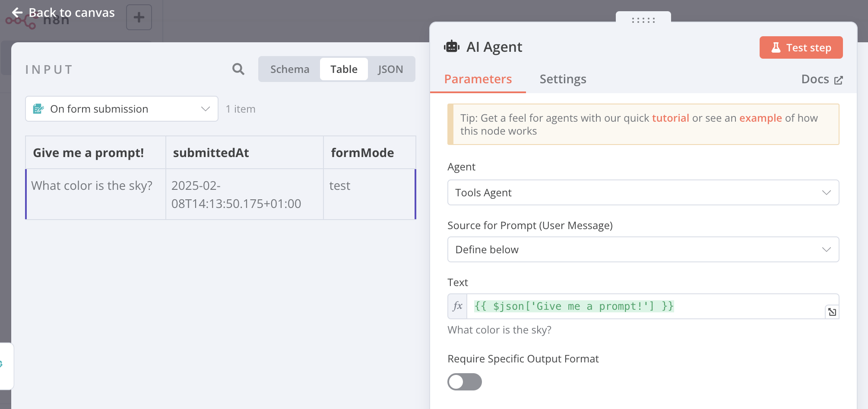
Task: Open the Define below source dropdown
Action: click(643, 249)
